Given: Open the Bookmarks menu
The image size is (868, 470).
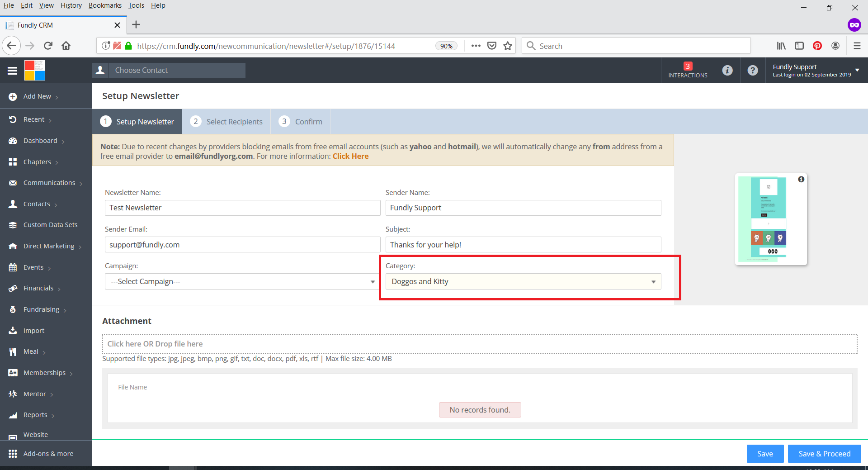Looking at the screenshot, I should click(x=105, y=5).
